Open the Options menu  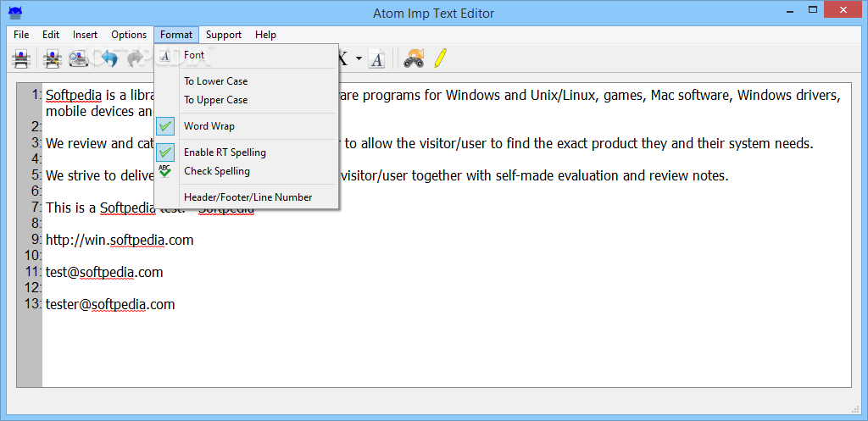coord(129,35)
